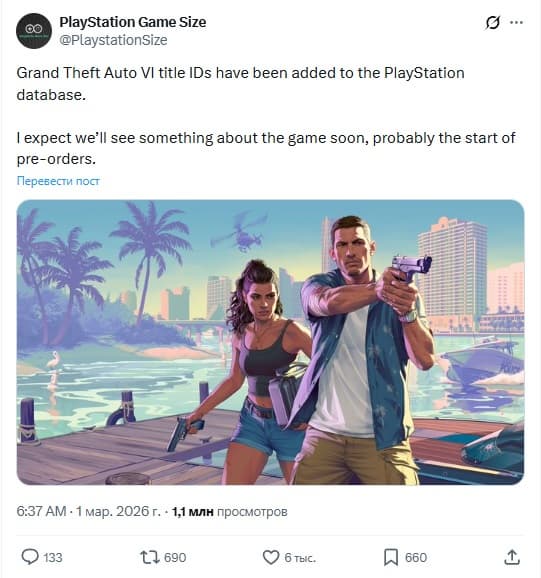
Task: Click the 1 мар. 2026 г. date text
Action: pos(118,512)
